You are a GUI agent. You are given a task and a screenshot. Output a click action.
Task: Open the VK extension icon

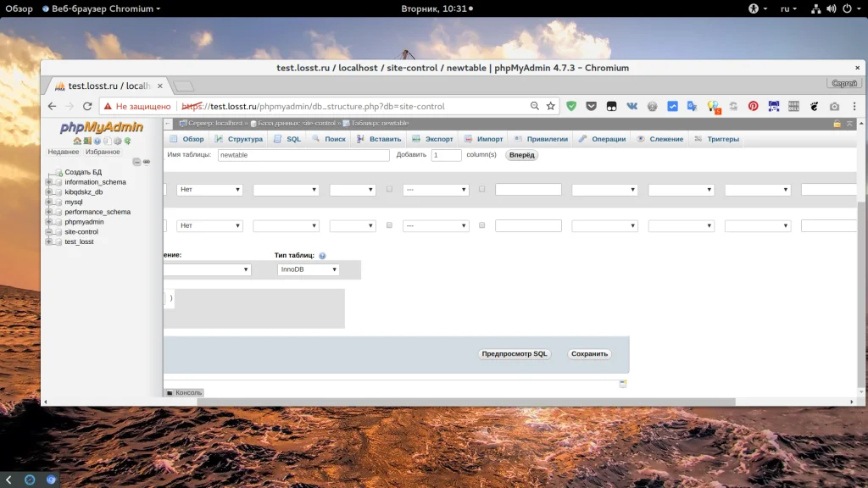pyautogui.click(x=632, y=107)
